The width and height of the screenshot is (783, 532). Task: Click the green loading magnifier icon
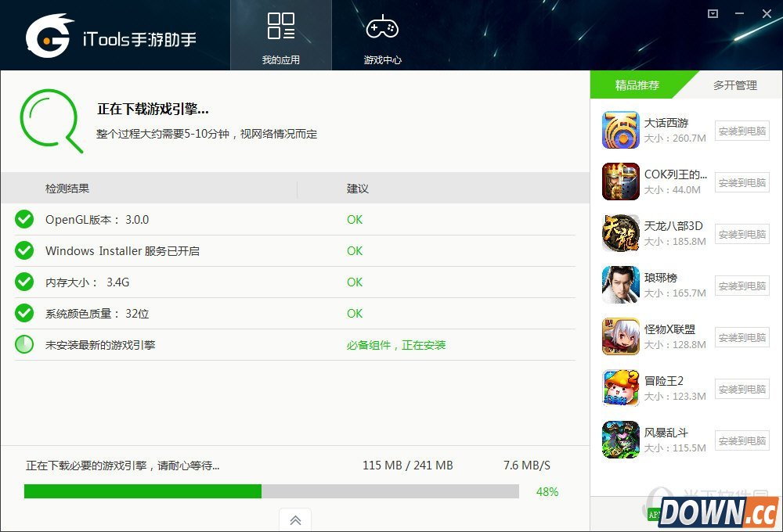51,120
